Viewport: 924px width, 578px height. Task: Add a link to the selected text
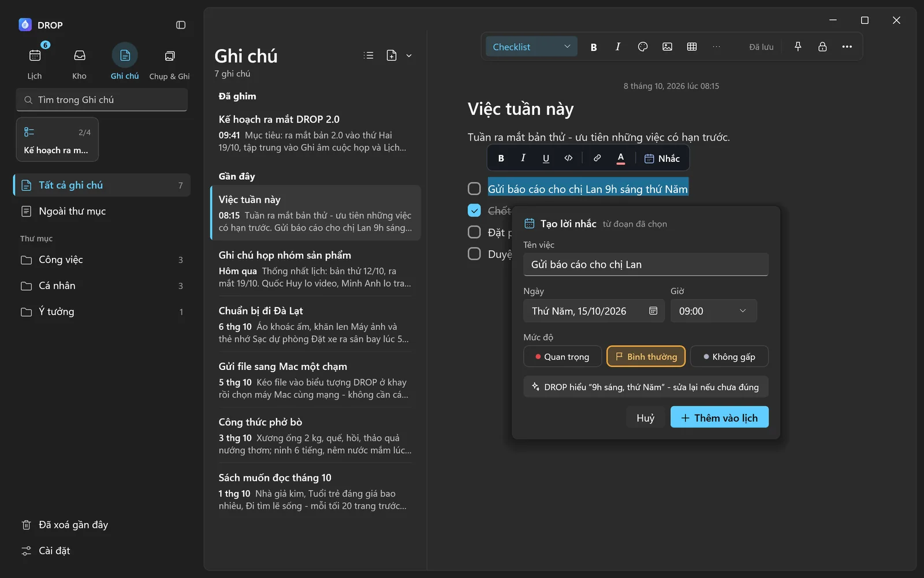597,158
